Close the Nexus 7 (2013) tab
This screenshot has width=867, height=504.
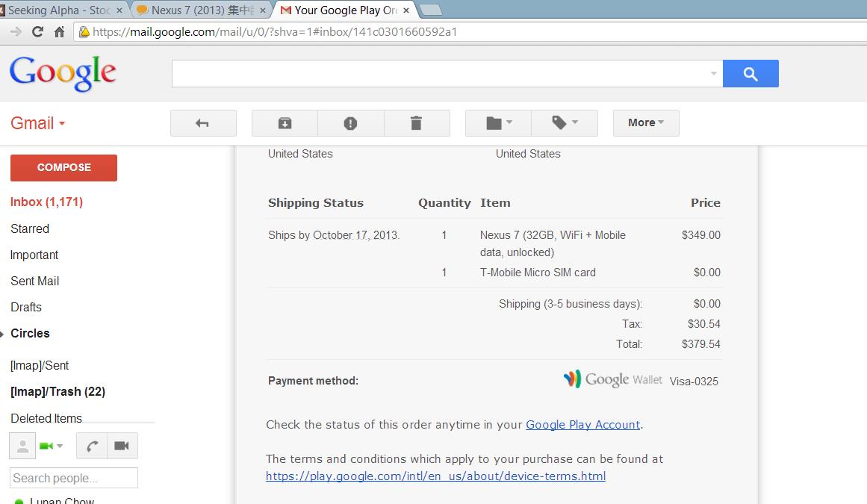click(x=262, y=10)
